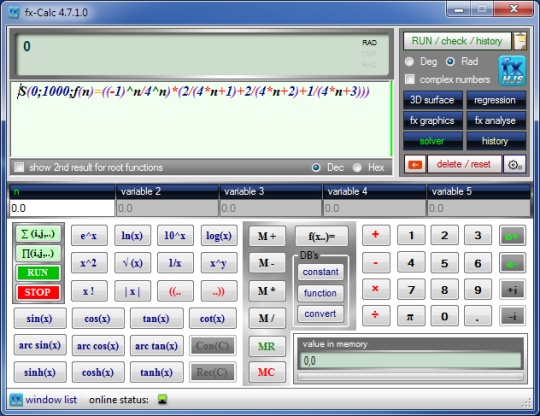
Task: Click the red STOP button
Action: (38, 292)
